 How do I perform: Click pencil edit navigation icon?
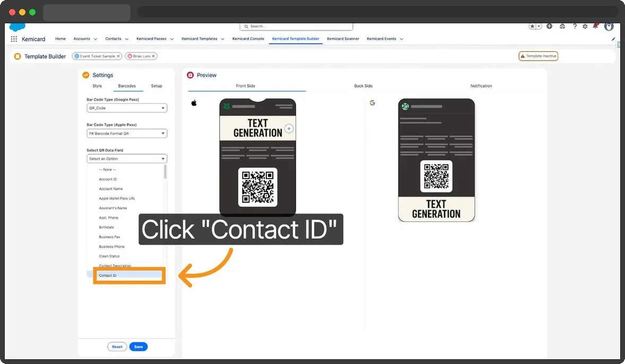pos(613,39)
